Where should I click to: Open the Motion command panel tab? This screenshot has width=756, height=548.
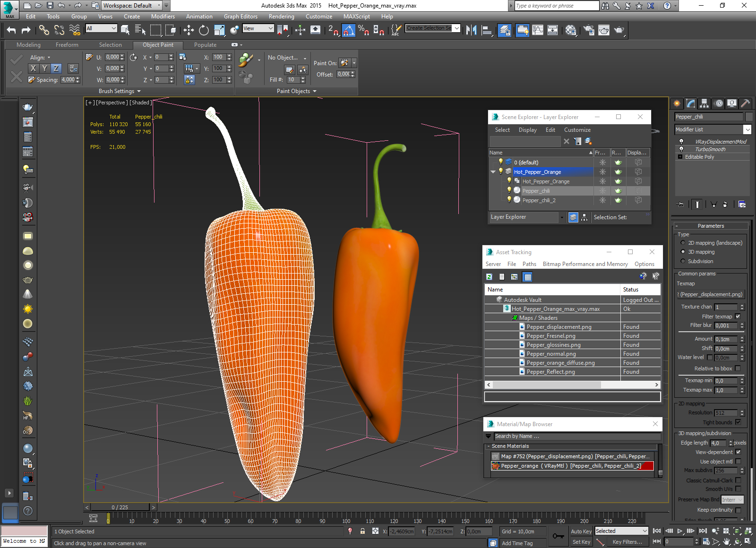718,103
